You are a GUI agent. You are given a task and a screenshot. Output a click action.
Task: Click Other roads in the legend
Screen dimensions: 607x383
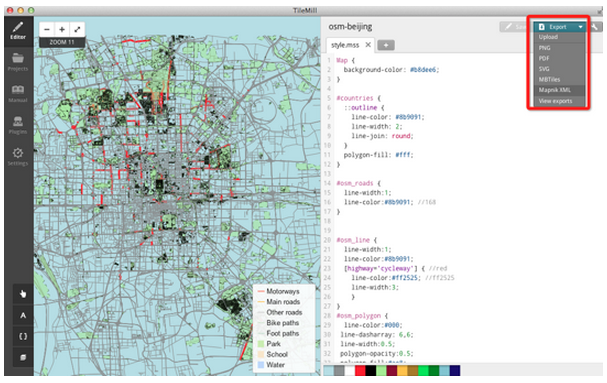[284, 312]
